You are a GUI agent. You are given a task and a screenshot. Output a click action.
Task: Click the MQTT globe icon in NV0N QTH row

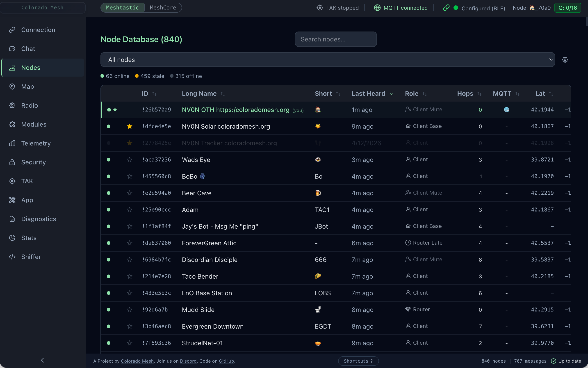point(506,110)
